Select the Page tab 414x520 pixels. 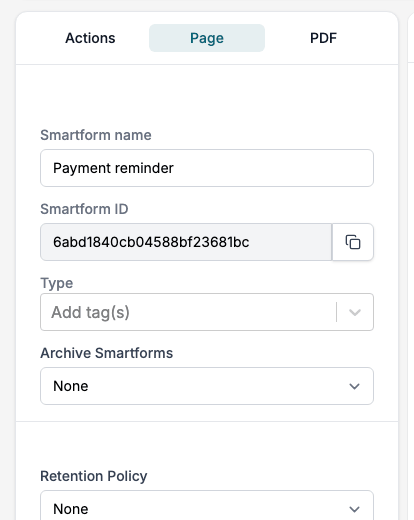coord(207,38)
